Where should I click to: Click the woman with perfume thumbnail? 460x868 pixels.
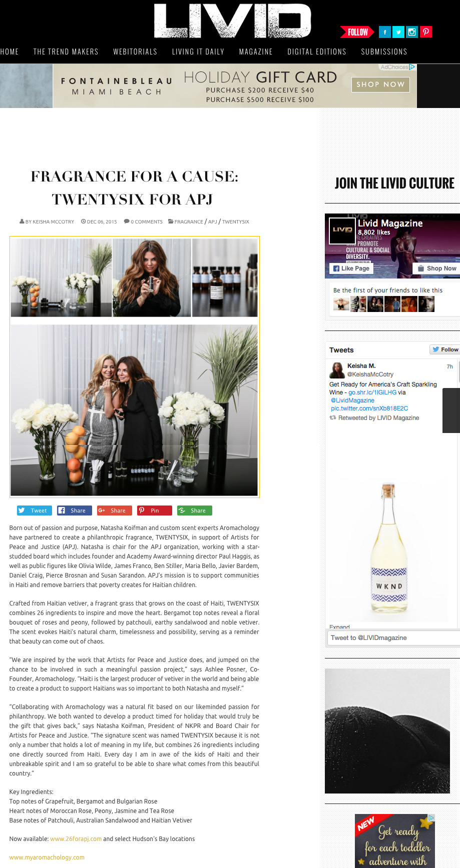click(152, 277)
